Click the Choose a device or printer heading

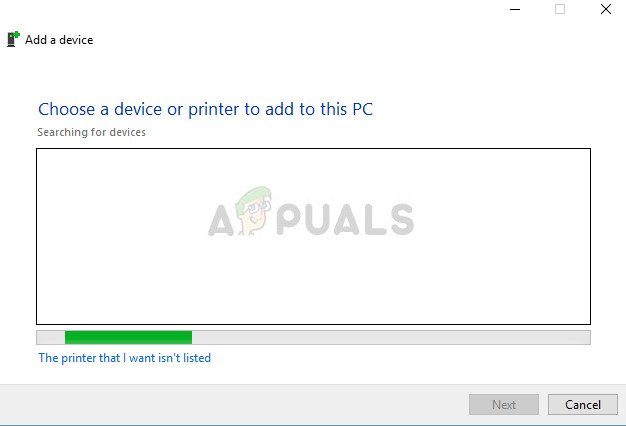206,109
